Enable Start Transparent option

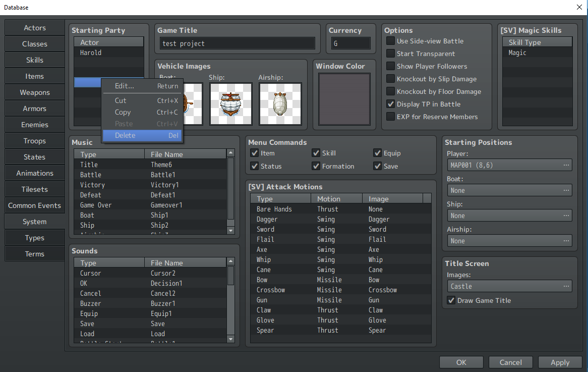coord(390,54)
